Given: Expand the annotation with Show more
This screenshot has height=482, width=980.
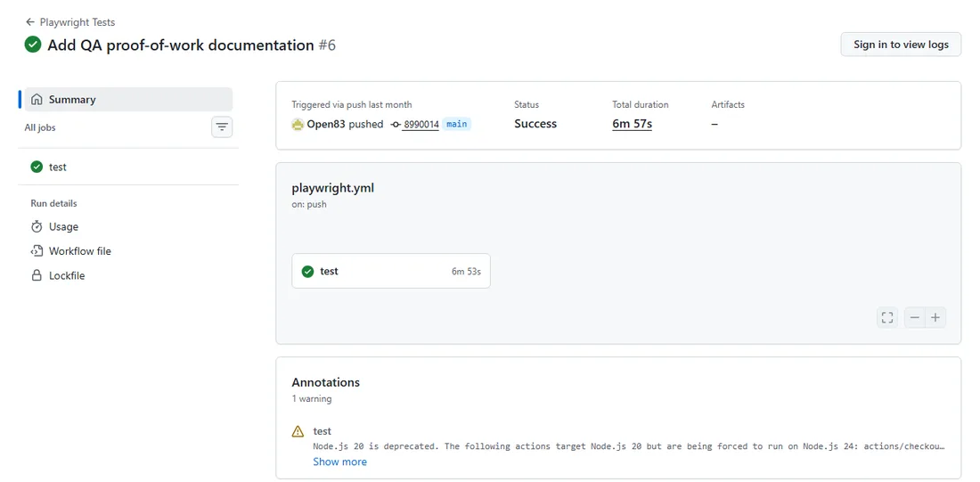Looking at the screenshot, I should click(340, 462).
